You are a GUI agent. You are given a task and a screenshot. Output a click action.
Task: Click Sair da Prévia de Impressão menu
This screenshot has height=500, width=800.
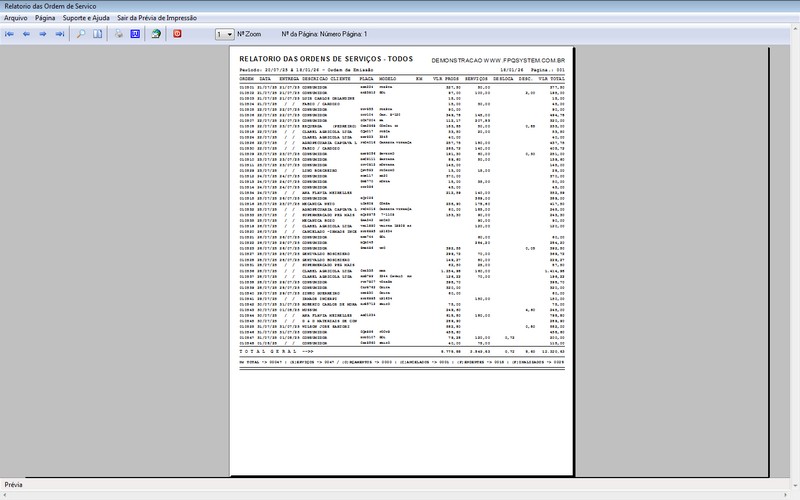tap(157, 18)
